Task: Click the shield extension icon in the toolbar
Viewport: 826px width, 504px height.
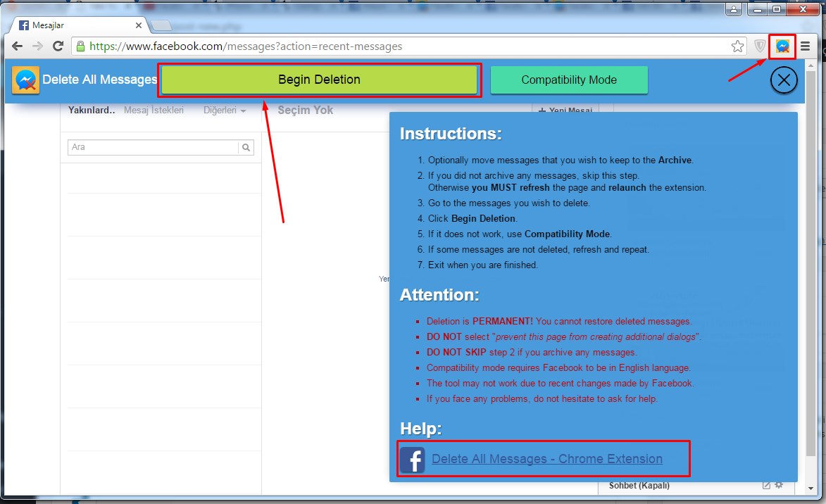Action: [760, 46]
